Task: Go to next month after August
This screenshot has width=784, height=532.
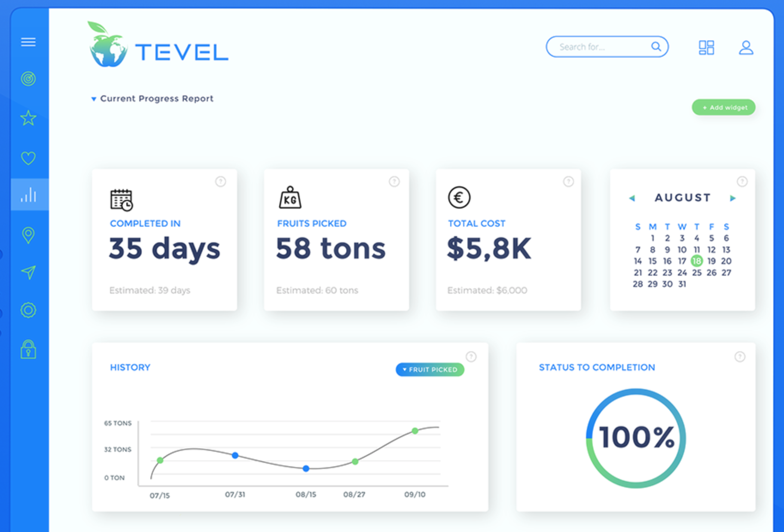Action: click(x=733, y=198)
